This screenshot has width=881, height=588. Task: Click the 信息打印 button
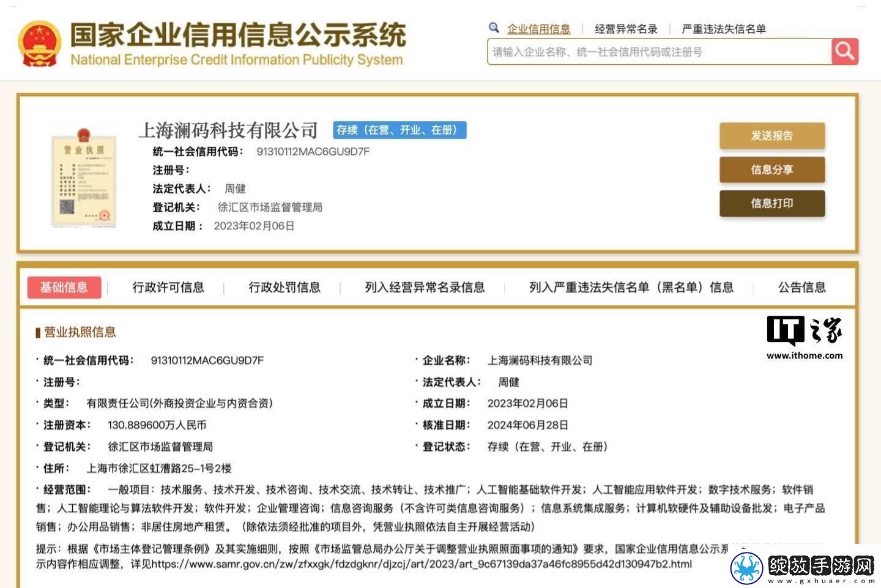[772, 203]
